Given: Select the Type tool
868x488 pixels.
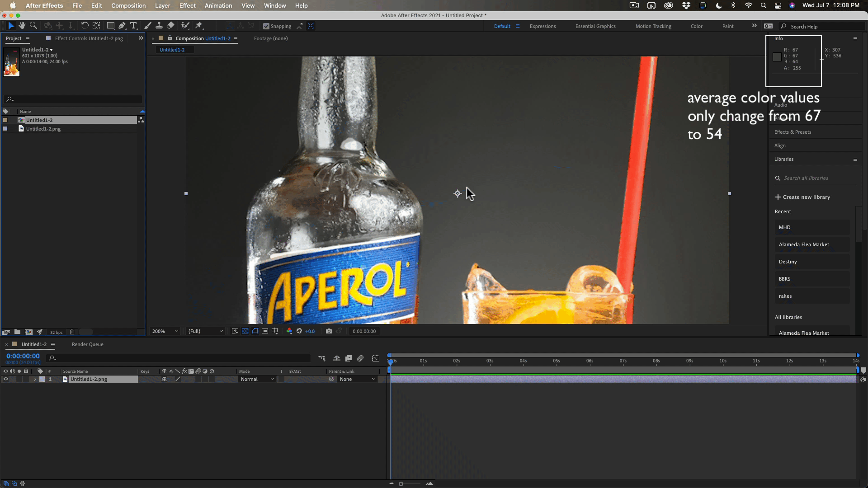Looking at the screenshot, I should coord(133,26).
